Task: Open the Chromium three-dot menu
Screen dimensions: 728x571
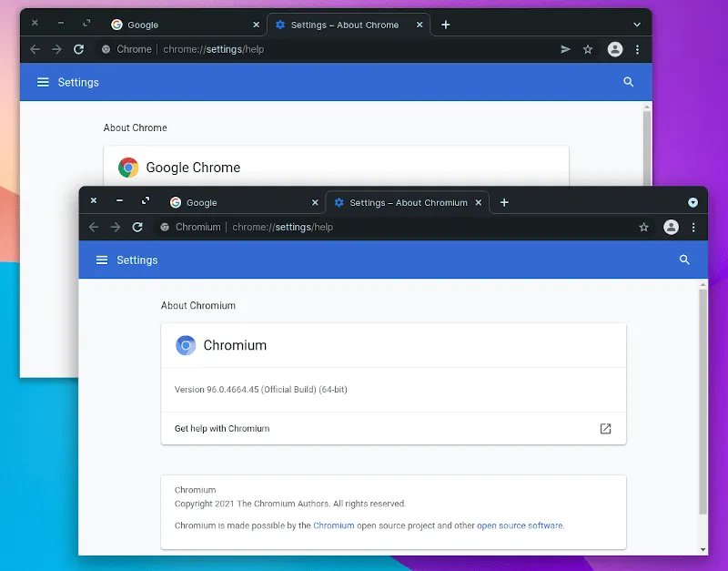Action: (694, 227)
